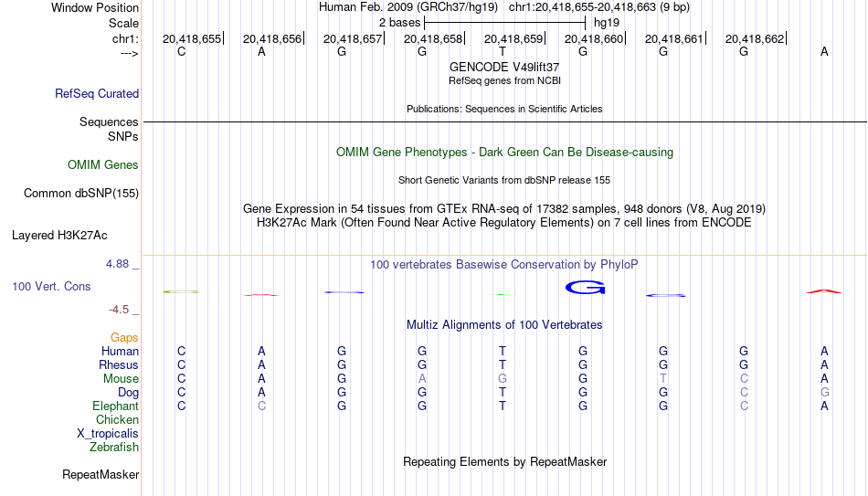Click 100 vertebrates Basewise Conservation by PhyloP title
The height and width of the screenshot is (496, 868).
click(504, 265)
